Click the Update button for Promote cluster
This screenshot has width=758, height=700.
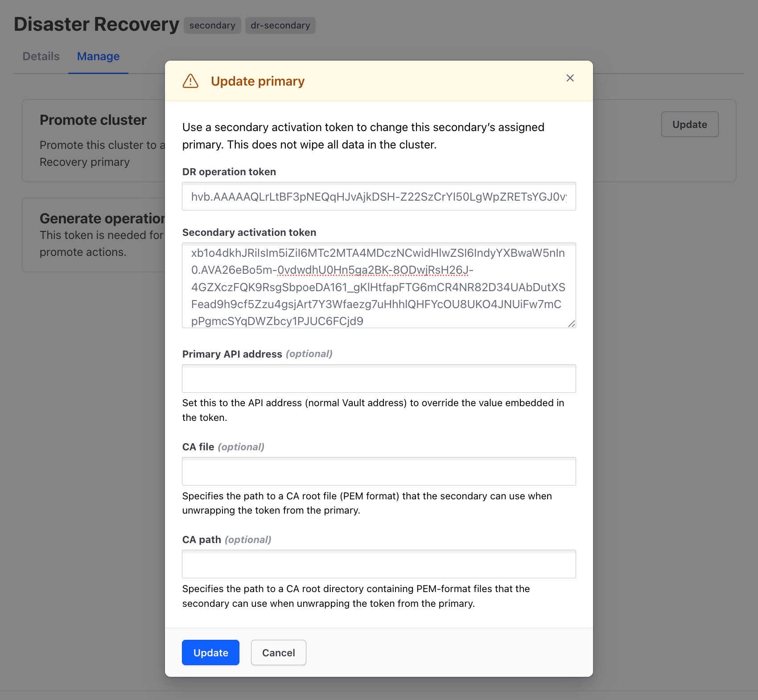pos(689,124)
